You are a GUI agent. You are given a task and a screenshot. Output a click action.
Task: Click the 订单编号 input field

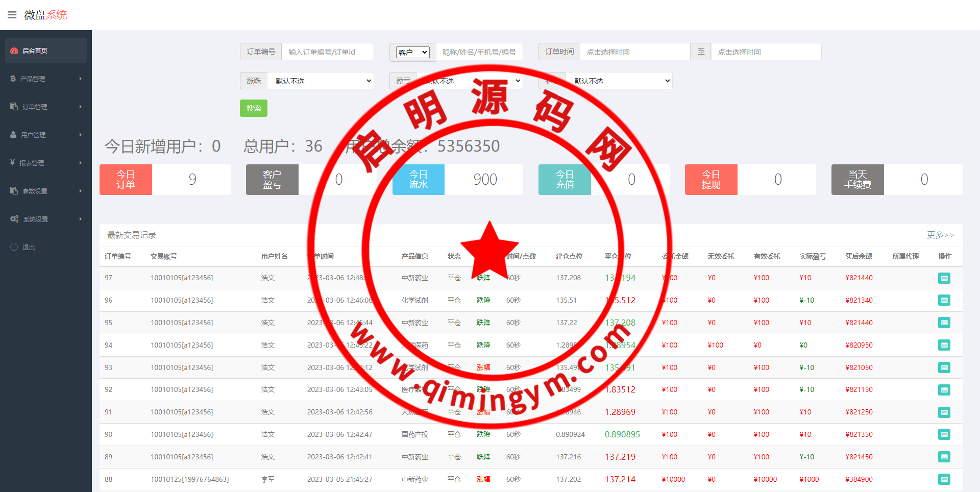[327, 52]
